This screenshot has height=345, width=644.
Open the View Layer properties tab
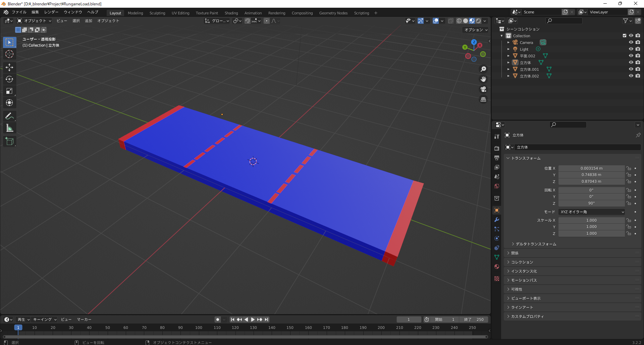coord(497,167)
